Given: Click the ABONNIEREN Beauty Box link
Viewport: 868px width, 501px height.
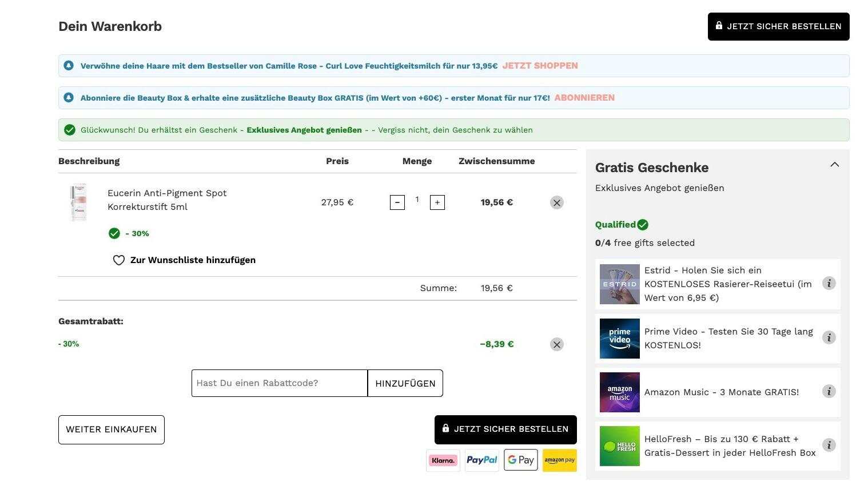Looking at the screenshot, I should point(584,98).
